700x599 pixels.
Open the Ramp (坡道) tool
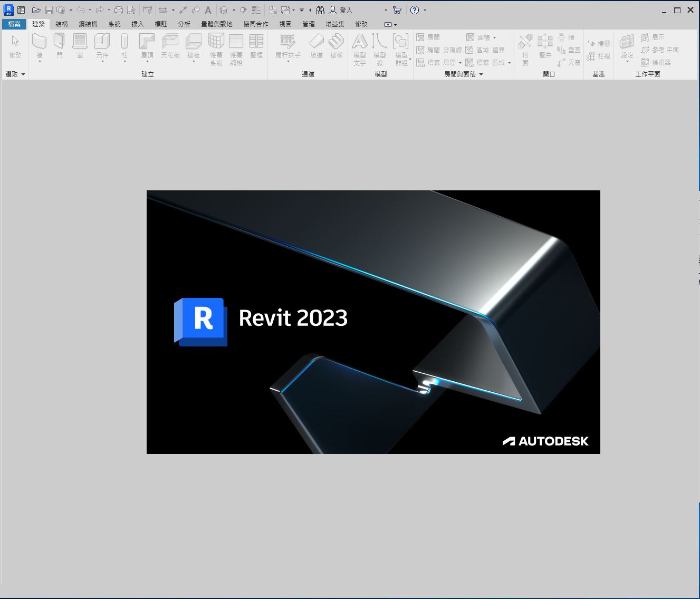click(x=317, y=45)
